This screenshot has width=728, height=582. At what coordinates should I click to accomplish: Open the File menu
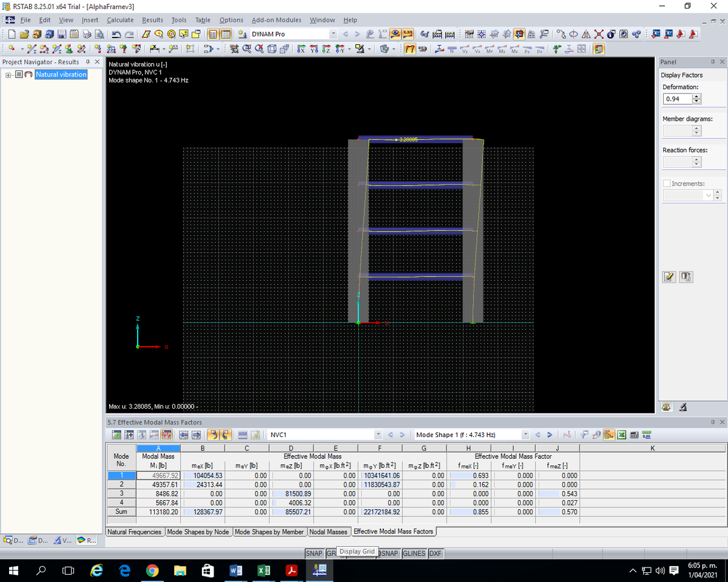(x=26, y=20)
